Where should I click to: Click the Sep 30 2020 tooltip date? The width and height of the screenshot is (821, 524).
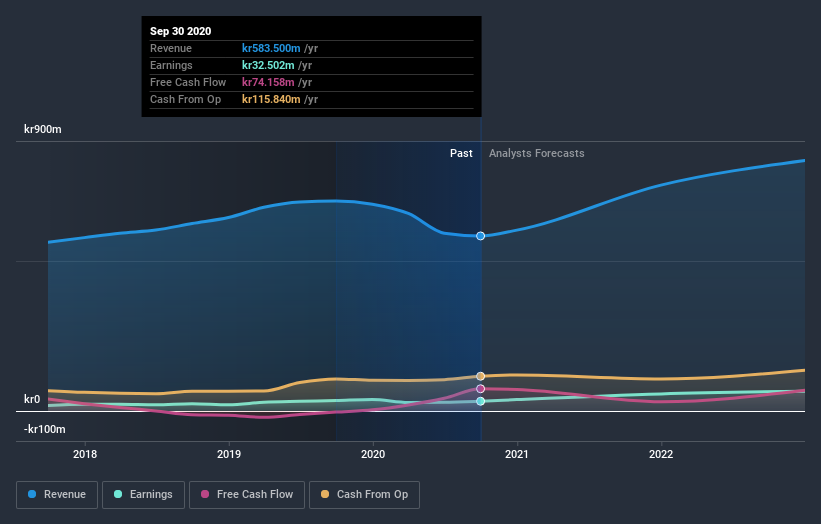pos(181,31)
